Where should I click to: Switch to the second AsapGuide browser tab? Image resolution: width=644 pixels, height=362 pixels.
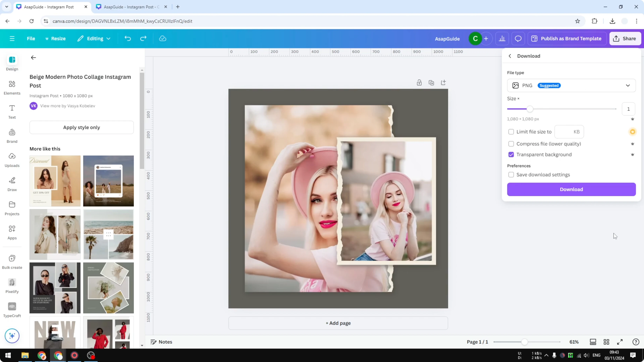[128, 7]
